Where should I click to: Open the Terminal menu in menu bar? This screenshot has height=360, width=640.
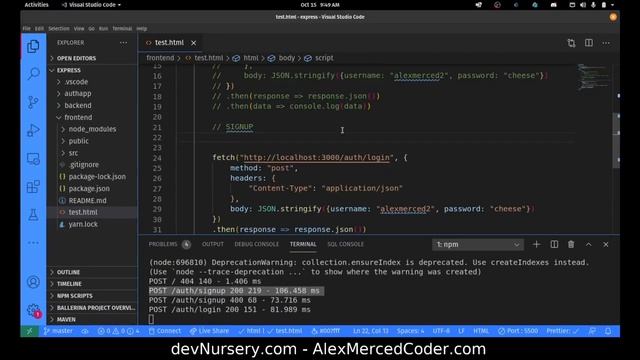122,29
